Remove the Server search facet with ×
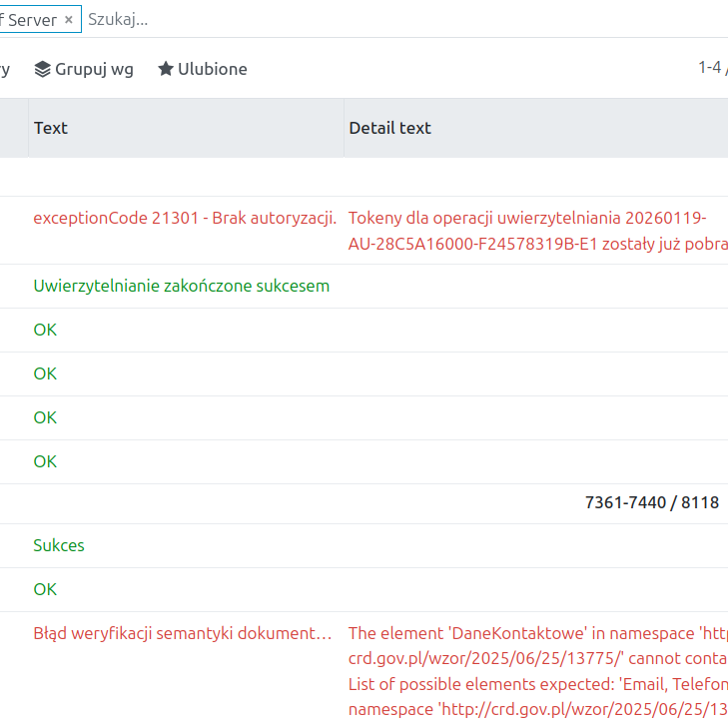 click(68, 20)
